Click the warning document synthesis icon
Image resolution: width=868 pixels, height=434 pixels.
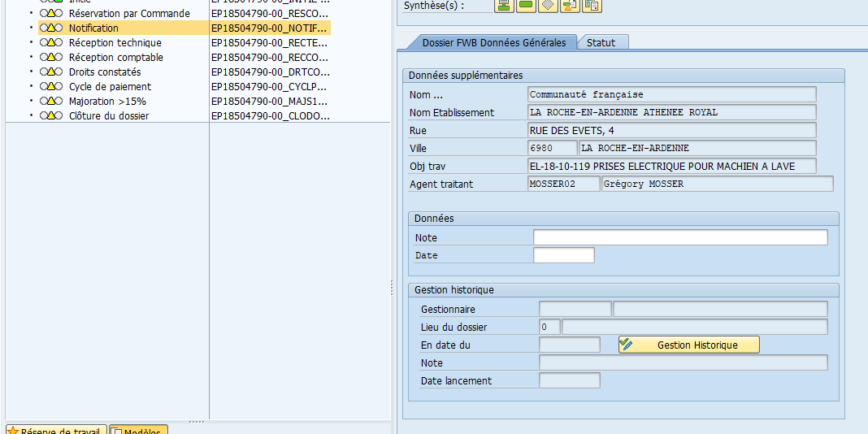570,5
